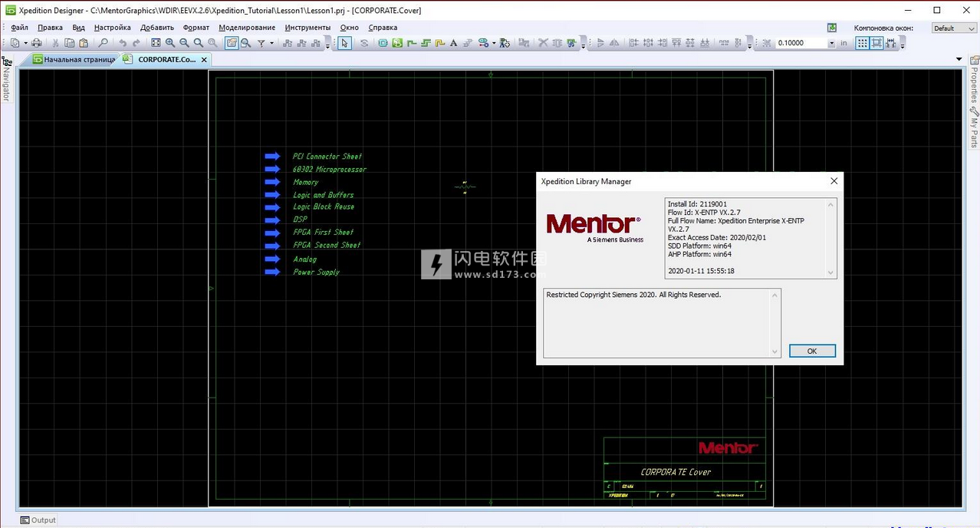The image size is (980, 528).
Task: Open the Моделирование menu
Action: pos(247,28)
